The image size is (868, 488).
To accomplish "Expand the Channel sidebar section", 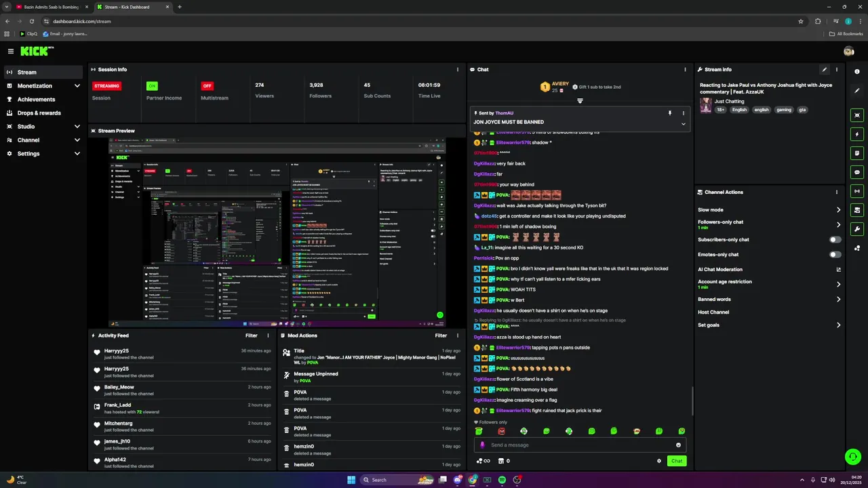I will (77, 140).
